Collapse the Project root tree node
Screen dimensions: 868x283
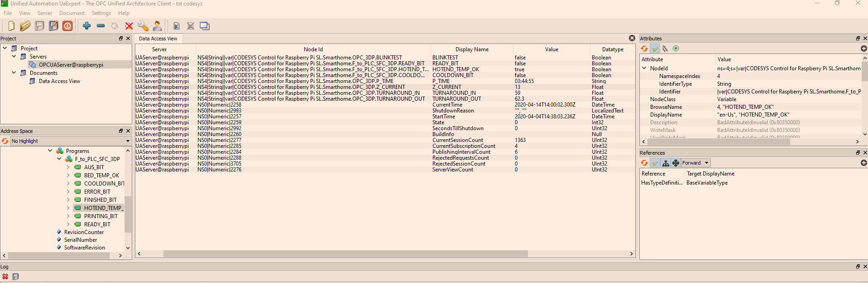5,48
